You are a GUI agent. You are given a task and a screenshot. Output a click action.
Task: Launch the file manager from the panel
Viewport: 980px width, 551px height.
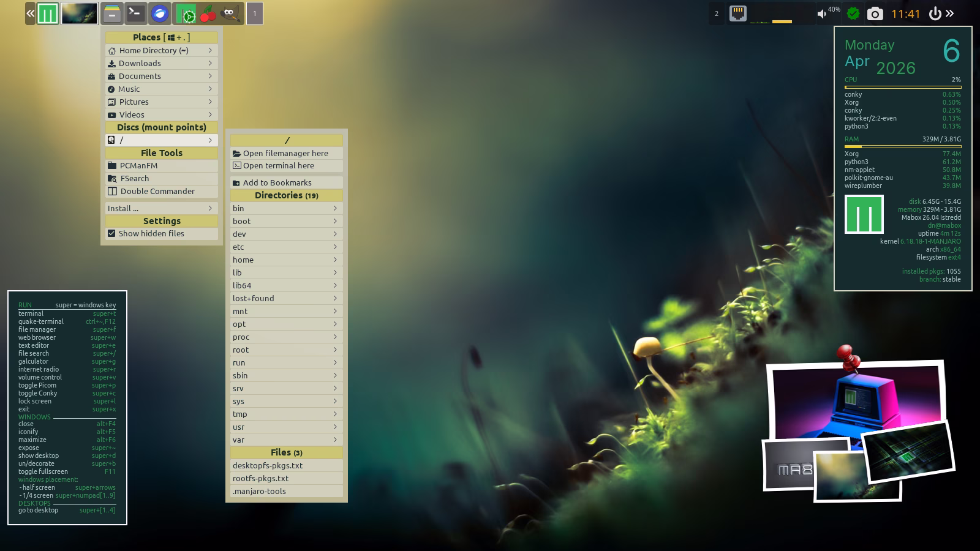click(111, 13)
